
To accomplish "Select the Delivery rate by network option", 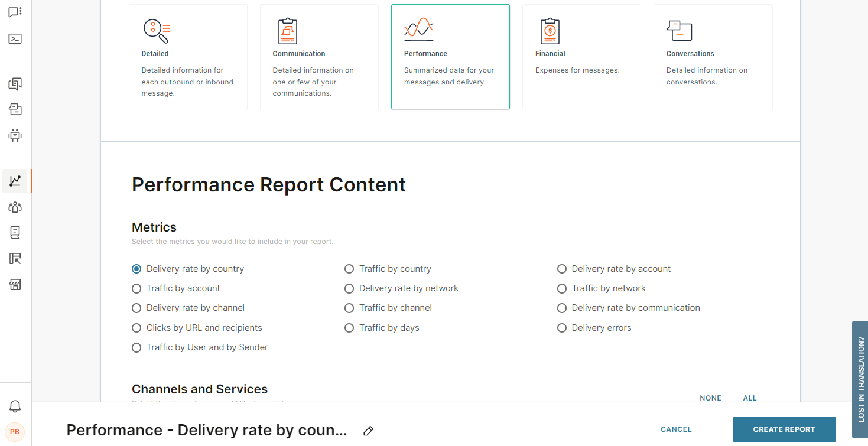I will click(349, 288).
